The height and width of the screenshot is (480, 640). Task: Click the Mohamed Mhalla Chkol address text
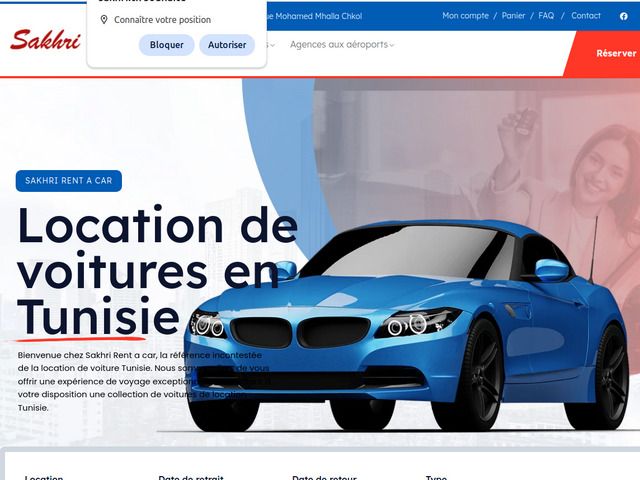coord(318,16)
